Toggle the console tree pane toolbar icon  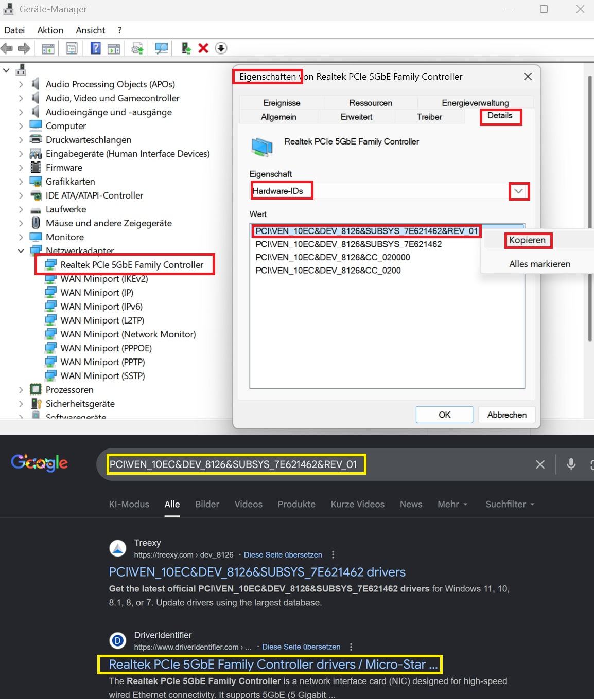47,48
